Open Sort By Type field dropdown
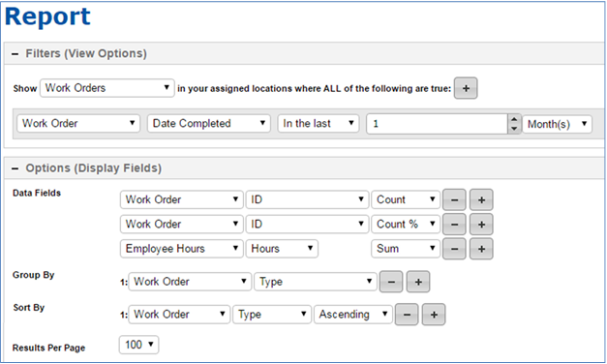The image size is (607, 364). (x=272, y=314)
